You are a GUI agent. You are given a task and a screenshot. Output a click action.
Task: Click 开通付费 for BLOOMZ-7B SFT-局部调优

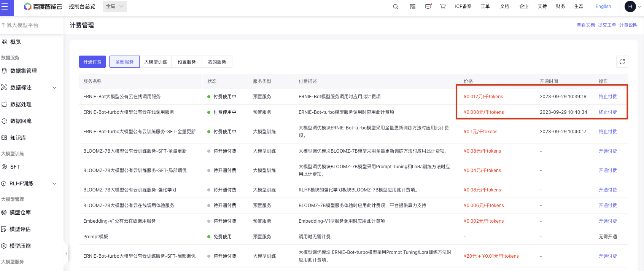point(607,171)
